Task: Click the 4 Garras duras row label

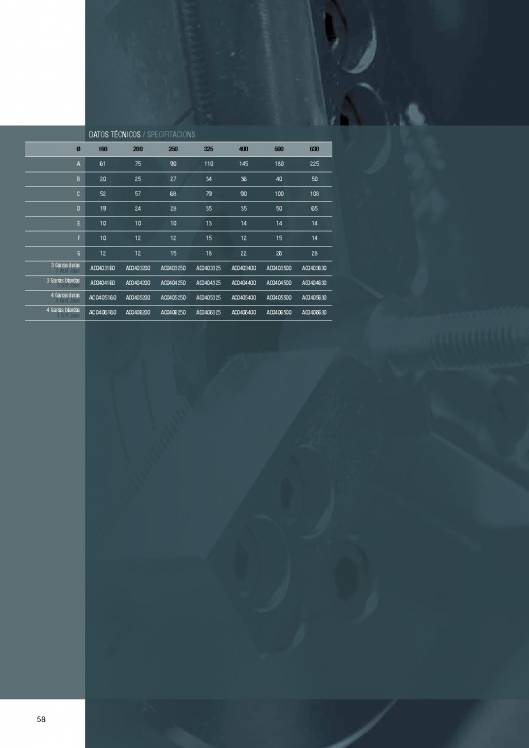Action: 65,295
